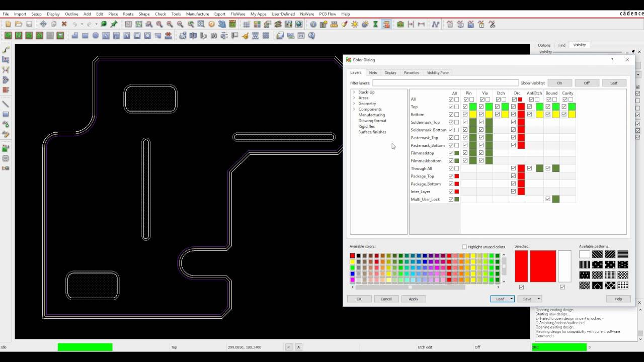
Task: Click Cancel in Color Dialog
Action: pos(386,299)
